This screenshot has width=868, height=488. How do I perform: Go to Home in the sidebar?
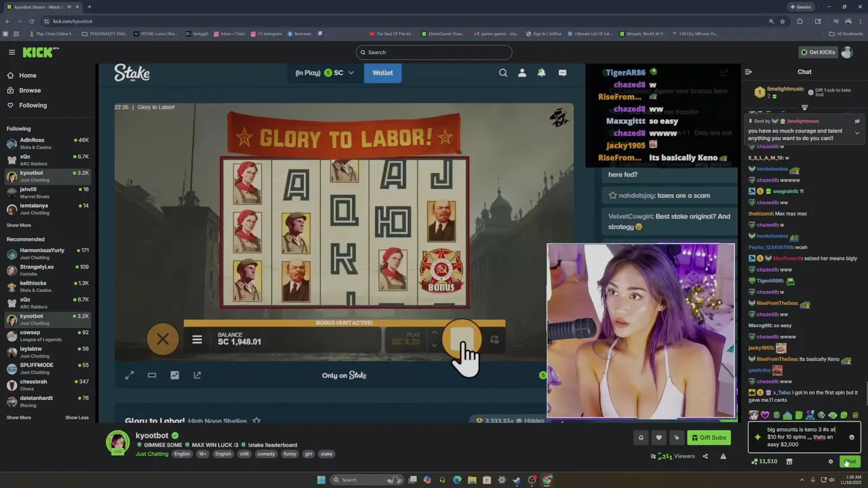pos(28,75)
